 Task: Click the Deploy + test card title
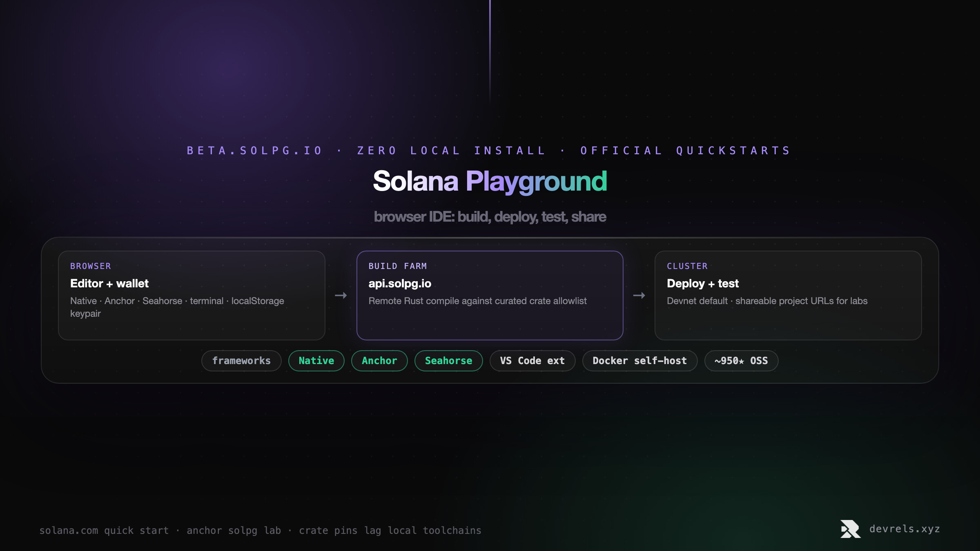[703, 283]
